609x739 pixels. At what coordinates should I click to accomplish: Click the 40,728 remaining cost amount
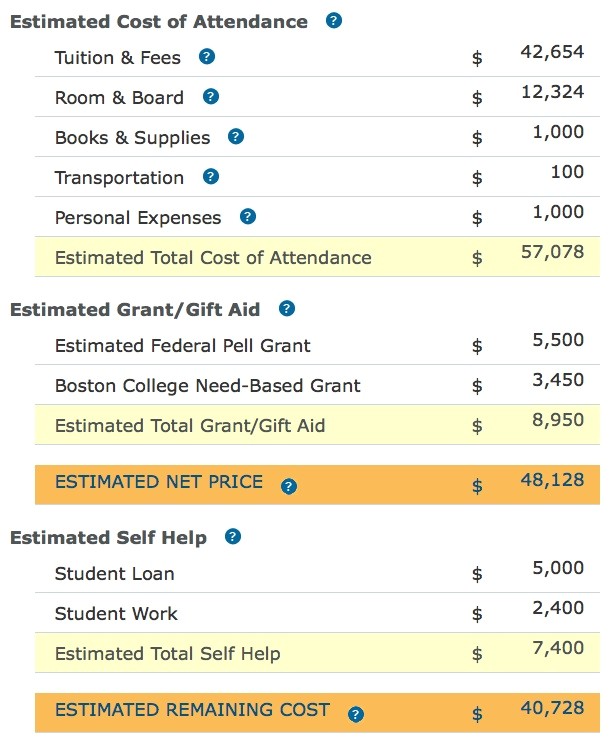[552, 708]
